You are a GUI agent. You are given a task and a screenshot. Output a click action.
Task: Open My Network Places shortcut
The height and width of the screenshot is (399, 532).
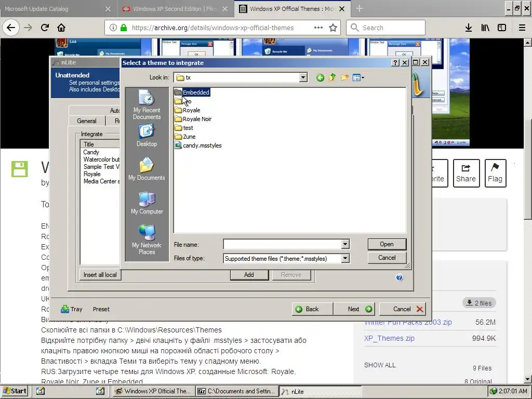147,240
